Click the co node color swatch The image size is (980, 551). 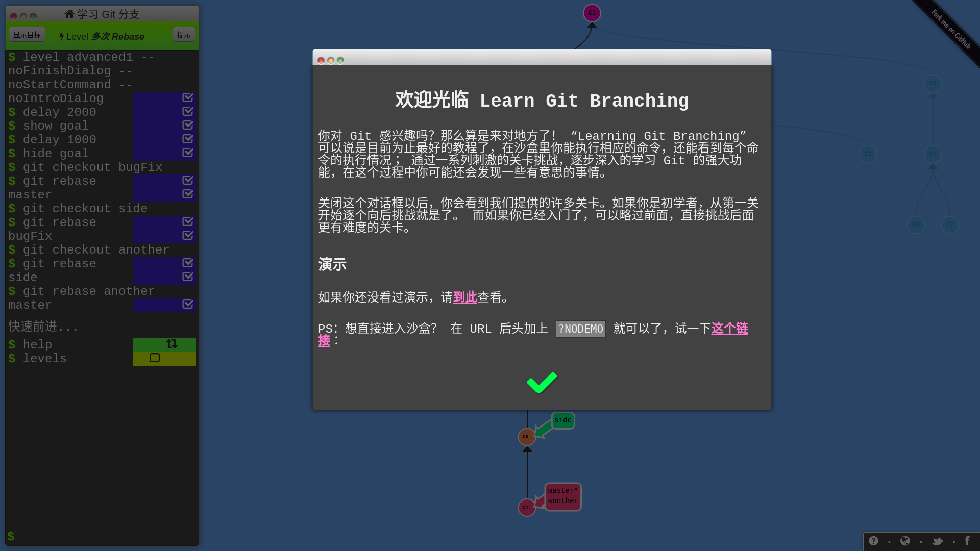pos(592,12)
